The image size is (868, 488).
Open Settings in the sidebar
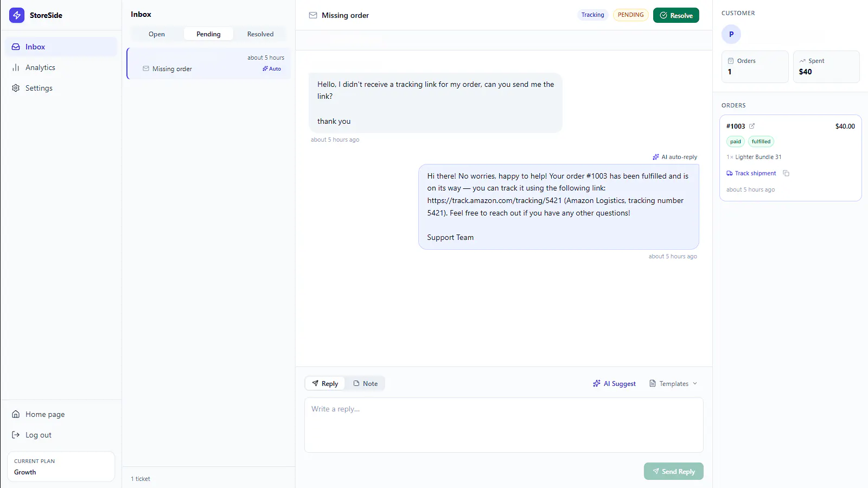61,88
